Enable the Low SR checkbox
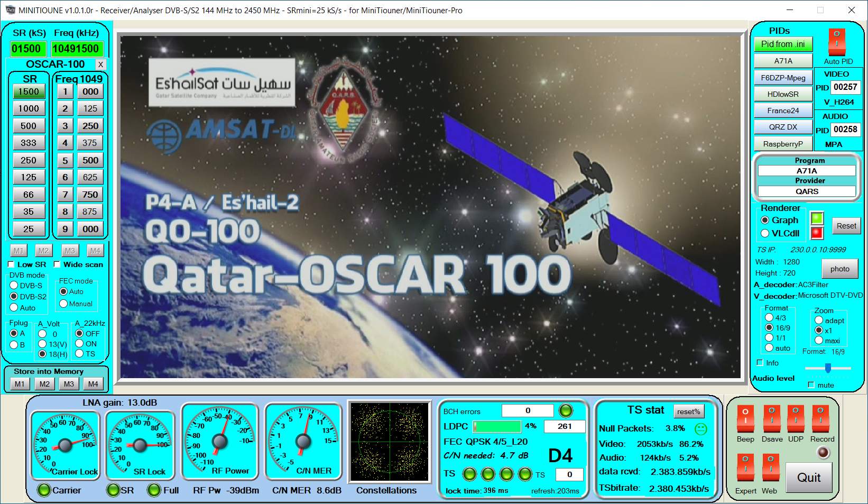Viewport: 868px width, 504px height. pyautogui.click(x=11, y=264)
